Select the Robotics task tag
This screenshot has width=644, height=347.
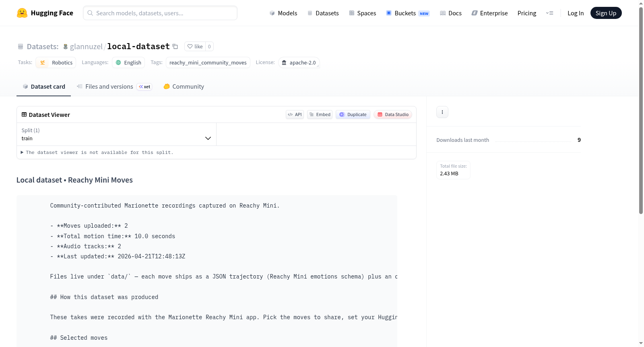(56, 62)
